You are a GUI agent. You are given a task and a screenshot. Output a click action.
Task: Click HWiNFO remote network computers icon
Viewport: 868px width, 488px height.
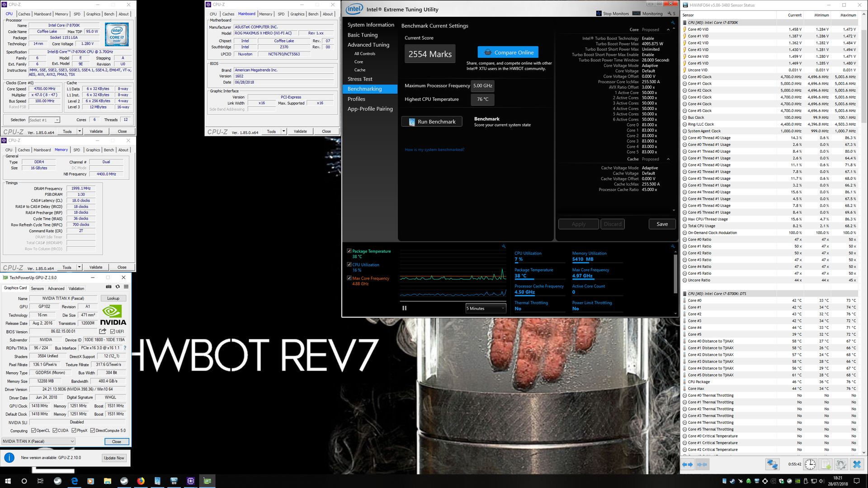[x=772, y=464]
